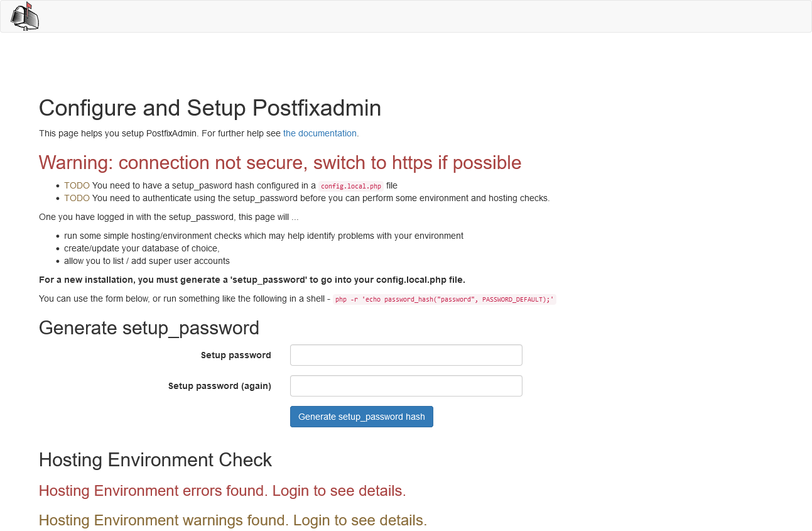Click the Setup password input field
The image size is (812, 531).
[x=406, y=354]
